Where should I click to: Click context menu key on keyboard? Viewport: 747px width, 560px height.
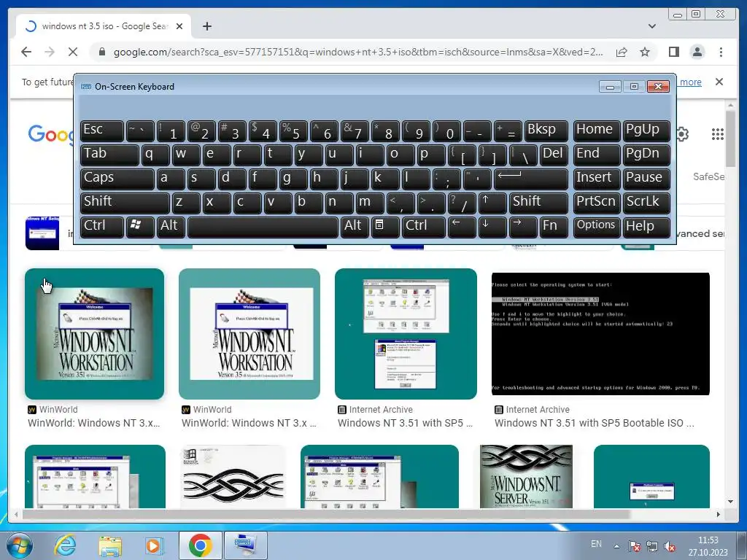(385, 227)
